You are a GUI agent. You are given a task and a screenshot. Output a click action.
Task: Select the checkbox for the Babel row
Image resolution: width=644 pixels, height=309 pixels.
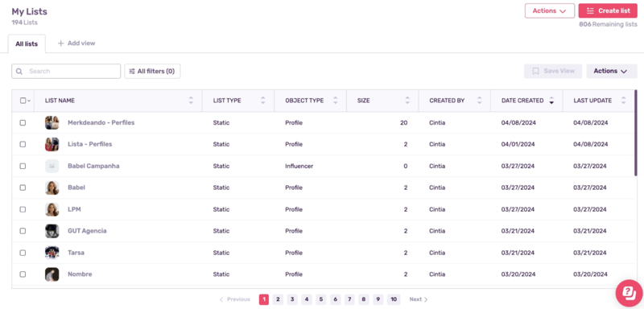(x=23, y=187)
